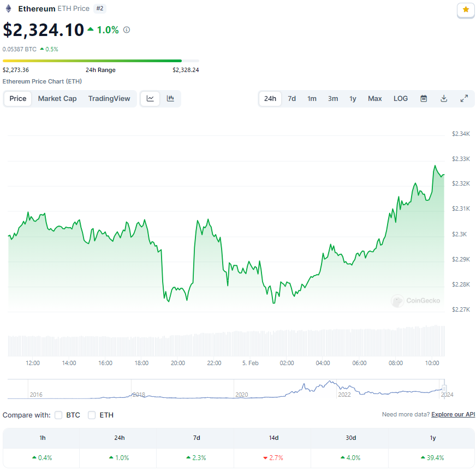Click the 5. Feb axis label
The width and height of the screenshot is (476, 471).
coord(251,363)
